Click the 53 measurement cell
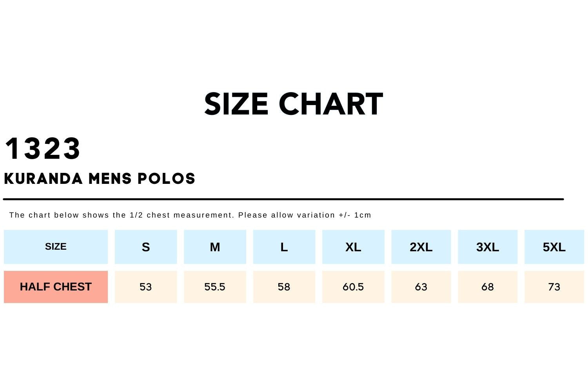 (146, 287)
